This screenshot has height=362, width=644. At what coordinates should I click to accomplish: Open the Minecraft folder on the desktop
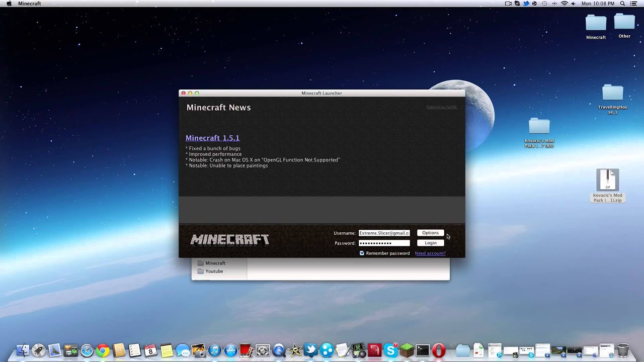596,27
